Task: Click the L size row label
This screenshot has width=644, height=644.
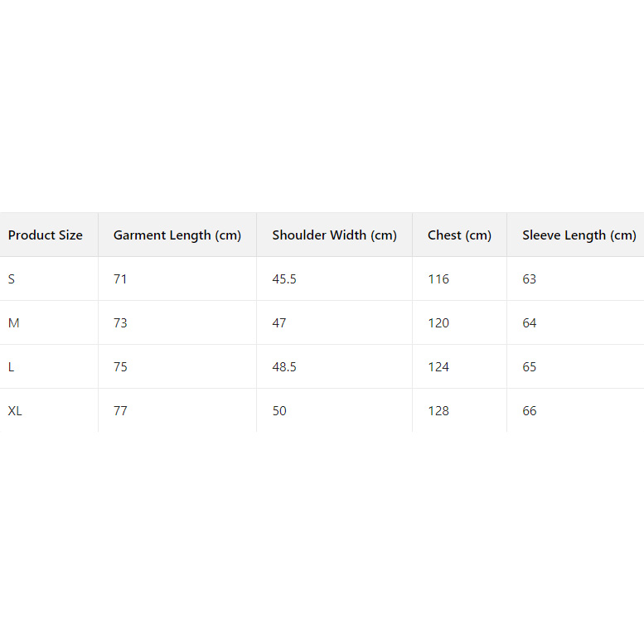Action: [12, 367]
